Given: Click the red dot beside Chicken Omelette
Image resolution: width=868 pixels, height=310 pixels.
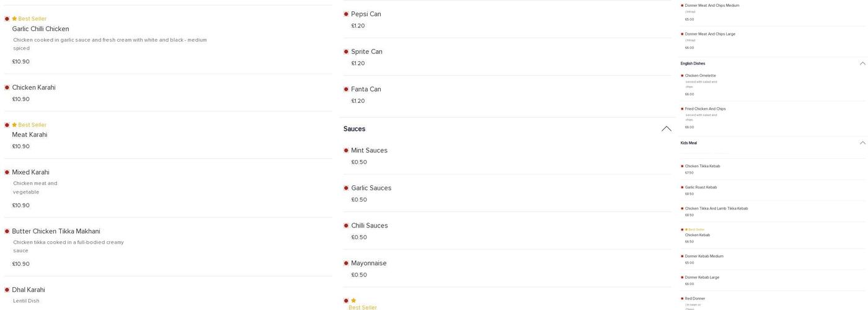Looking at the screenshot, I should [x=682, y=76].
